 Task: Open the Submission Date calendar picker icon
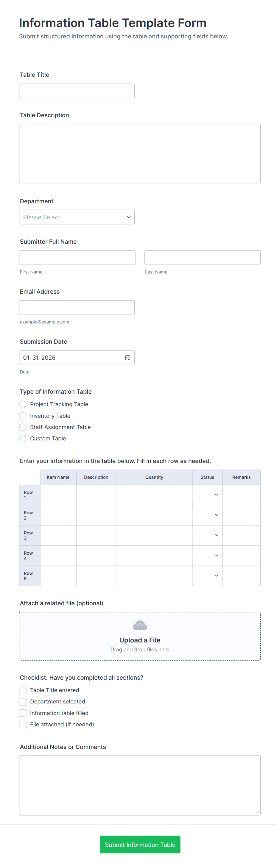pyautogui.click(x=127, y=357)
